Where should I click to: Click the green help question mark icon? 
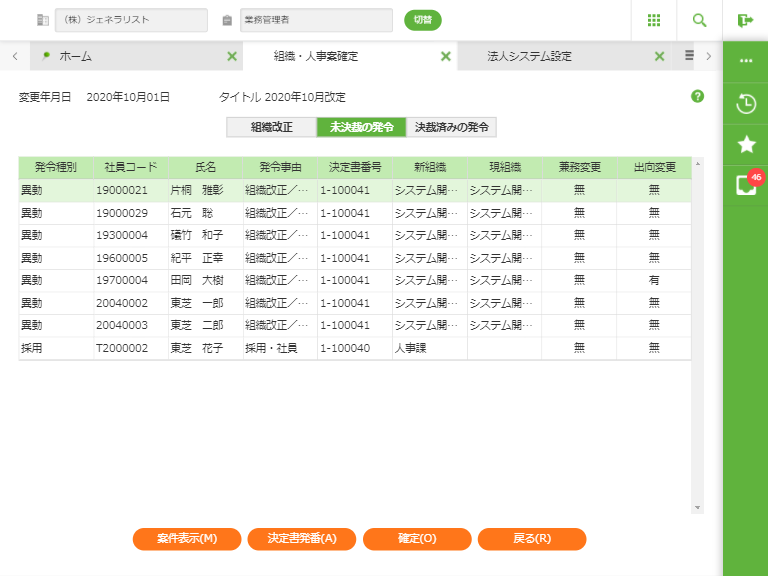pos(697,97)
